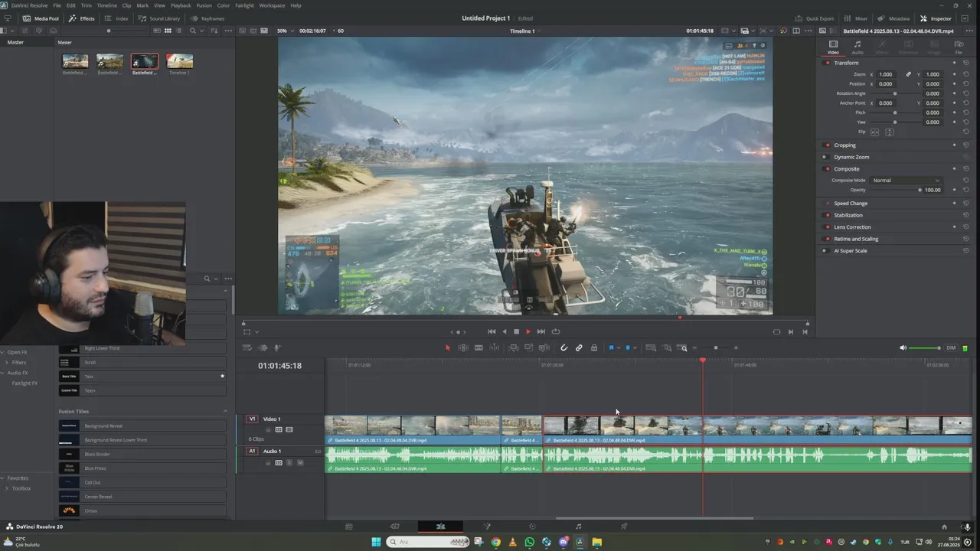Viewport: 980px width, 551px height.
Task: Go to Project Manager home icon
Action: point(944,527)
